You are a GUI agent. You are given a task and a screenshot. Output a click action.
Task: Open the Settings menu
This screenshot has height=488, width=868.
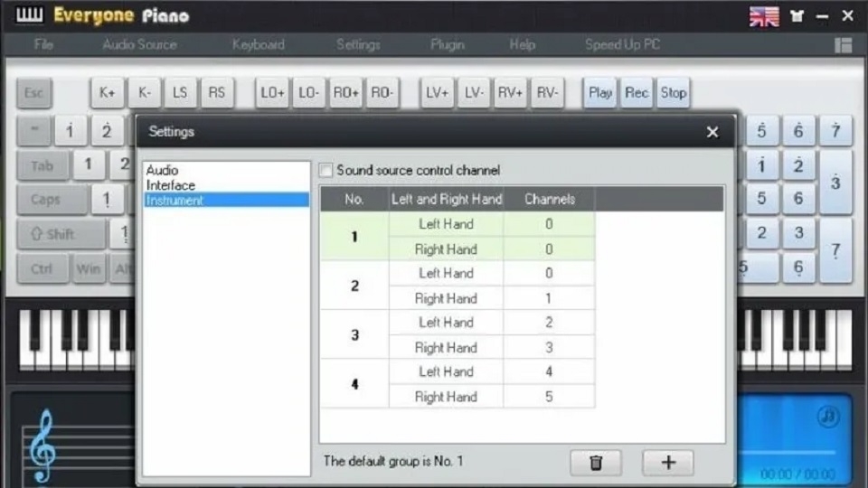[x=358, y=45]
